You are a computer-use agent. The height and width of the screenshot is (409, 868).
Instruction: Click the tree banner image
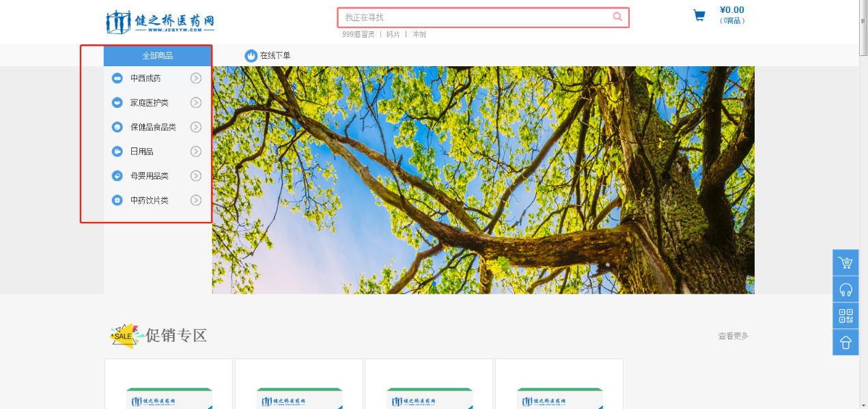pos(484,180)
